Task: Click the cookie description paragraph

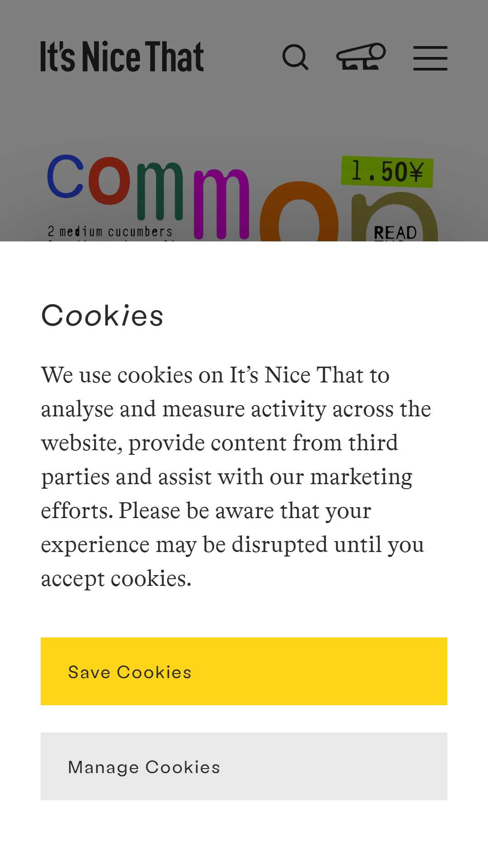Action: click(x=236, y=476)
